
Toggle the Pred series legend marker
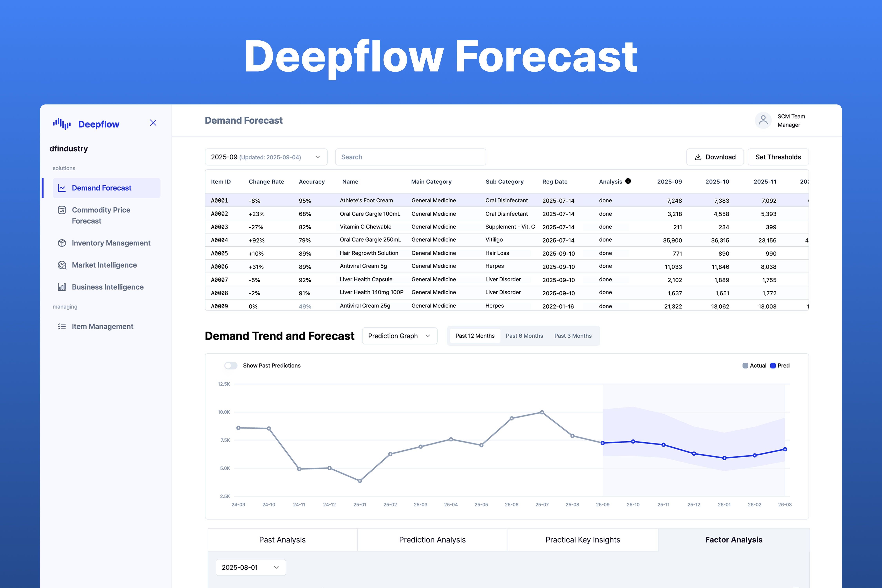pos(773,366)
